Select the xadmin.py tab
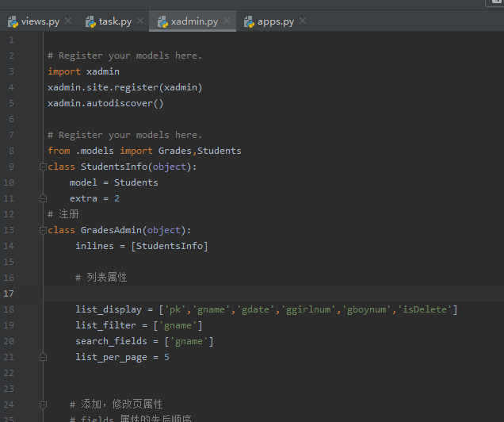The image size is (504, 422). tap(193, 21)
